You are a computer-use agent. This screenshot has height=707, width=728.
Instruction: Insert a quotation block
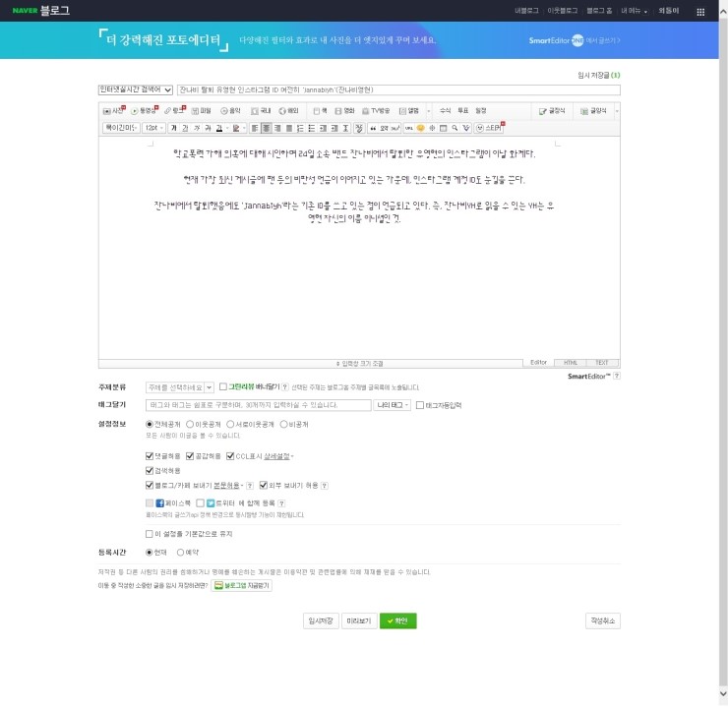point(373,128)
